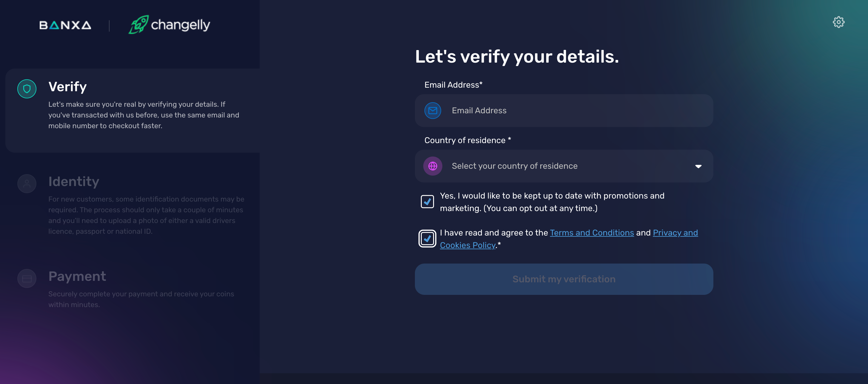Image resolution: width=868 pixels, height=384 pixels.
Task: Click the Banxa logo icon
Action: [x=65, y=24]
